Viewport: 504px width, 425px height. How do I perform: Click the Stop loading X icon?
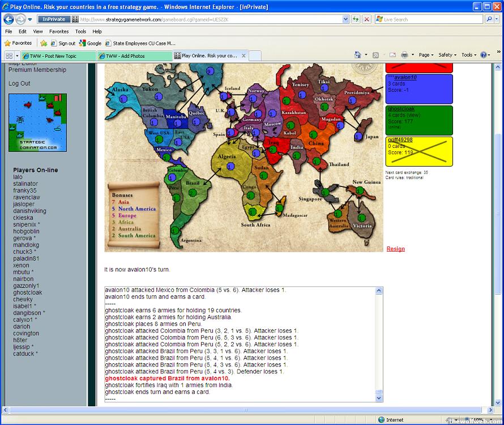click(366, 19)
